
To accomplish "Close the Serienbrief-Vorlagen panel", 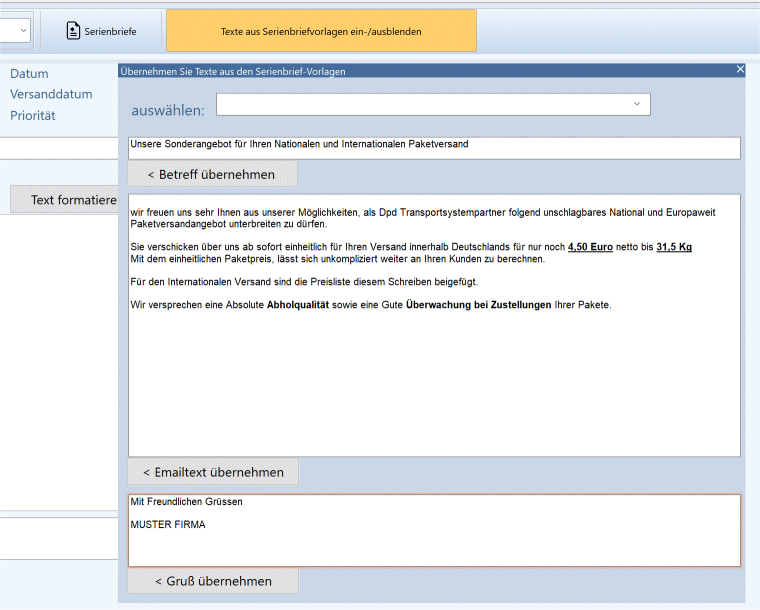I will [740, 69].
